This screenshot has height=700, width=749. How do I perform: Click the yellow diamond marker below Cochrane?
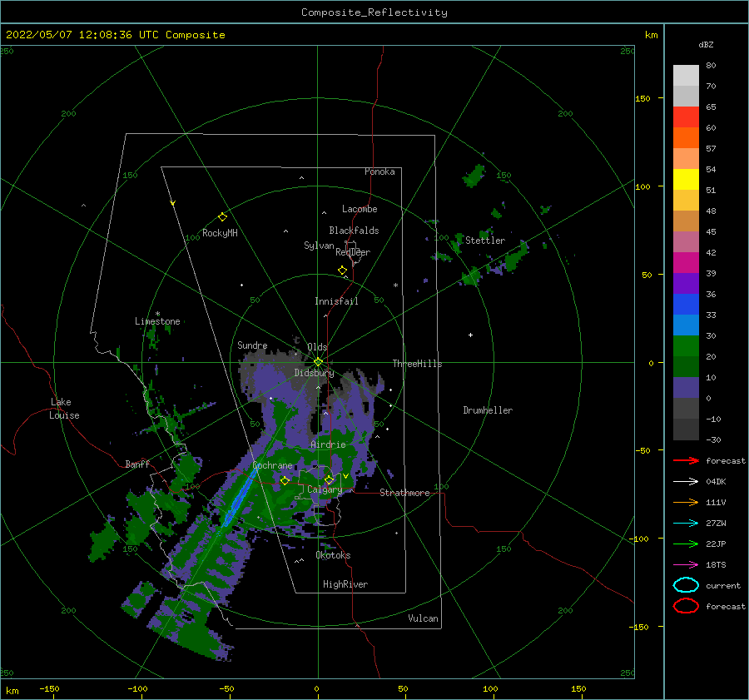pos(285,480)
